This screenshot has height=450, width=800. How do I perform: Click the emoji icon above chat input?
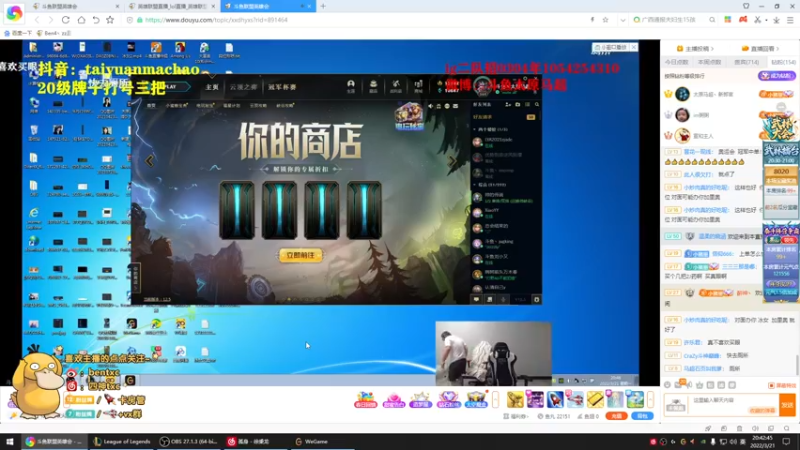click(667, 385)
